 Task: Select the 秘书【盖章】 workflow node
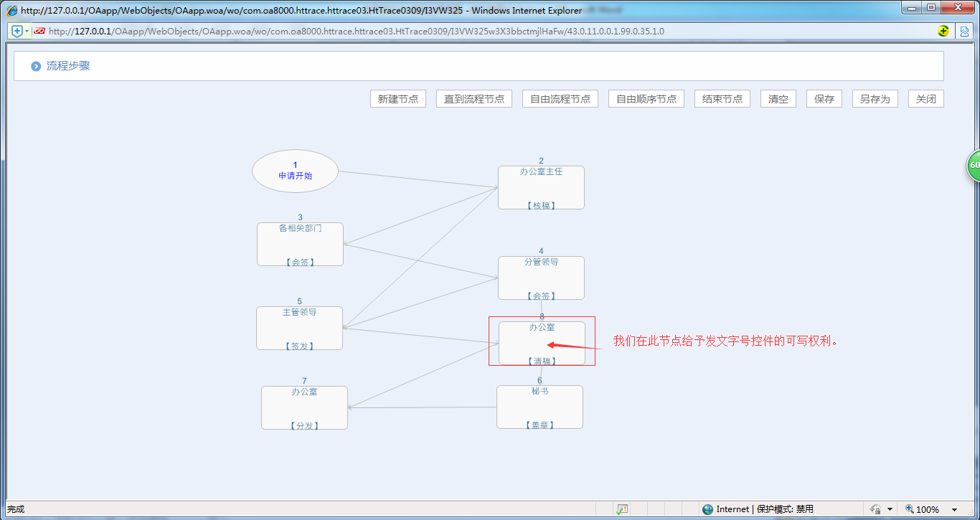(x=540, y=407)
